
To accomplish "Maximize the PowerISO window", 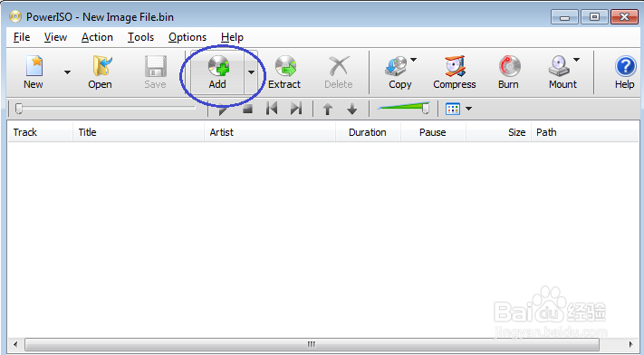I will click(594, 17).
